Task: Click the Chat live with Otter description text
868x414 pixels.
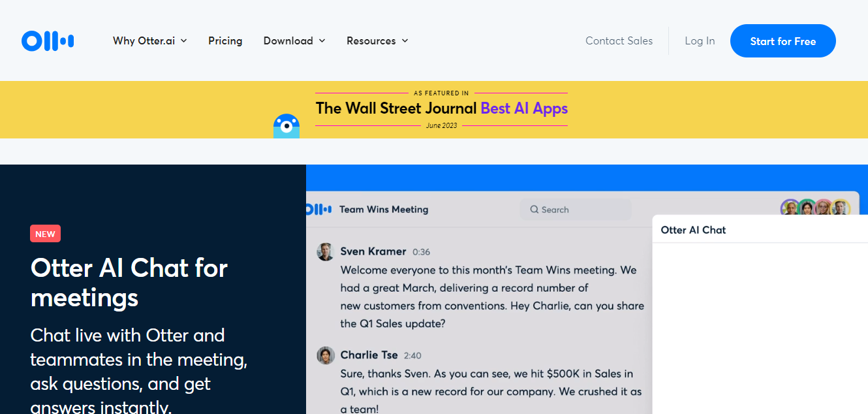Action: click(139, 372)
